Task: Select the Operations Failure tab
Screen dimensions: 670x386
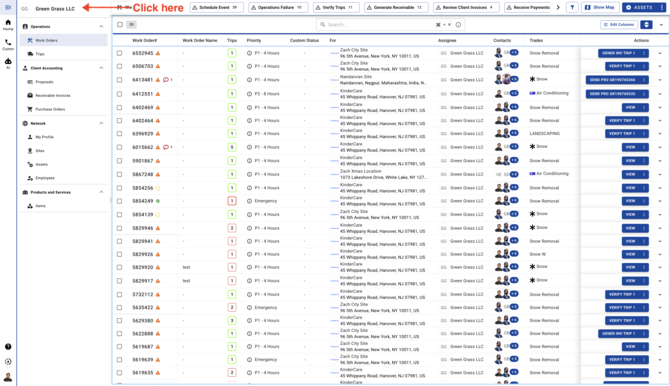Action: click(x=278, y=7)
